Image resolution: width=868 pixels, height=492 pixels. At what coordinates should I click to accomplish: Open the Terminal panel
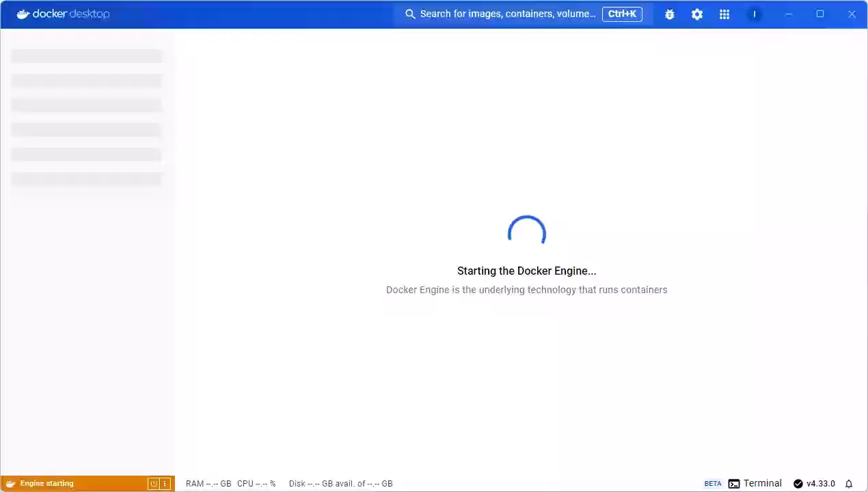(755, 484)
